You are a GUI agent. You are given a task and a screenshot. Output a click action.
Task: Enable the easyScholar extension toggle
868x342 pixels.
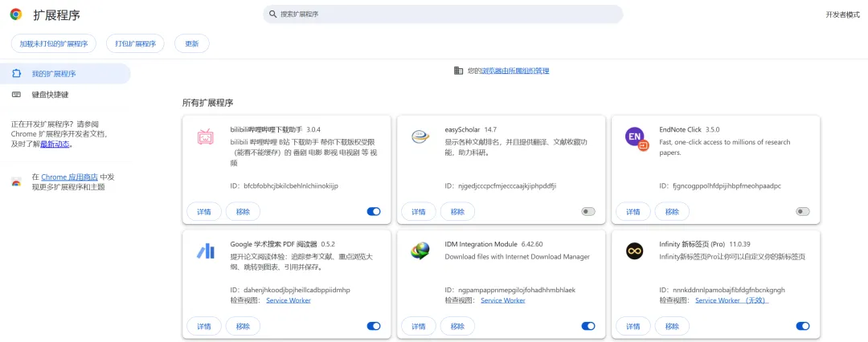pos(588,211)
